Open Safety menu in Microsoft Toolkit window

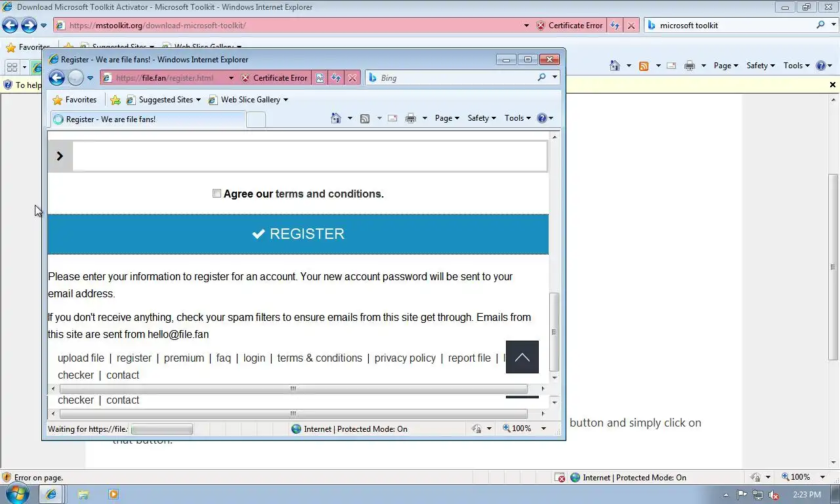pyautogui.click(x=761, y=66)
